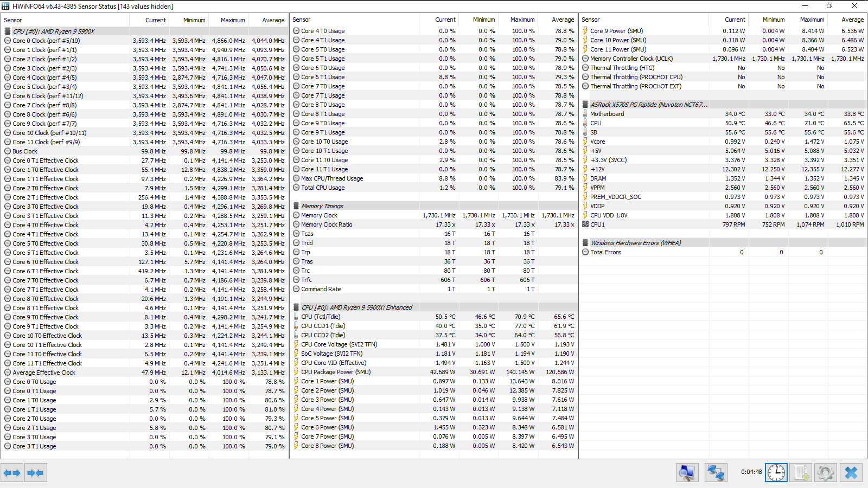Click the chip icon beside CPU [#0]: AMD Ryzen 9 5900X
The width and height of the screenshot is (868, 488).
point(8,31)
